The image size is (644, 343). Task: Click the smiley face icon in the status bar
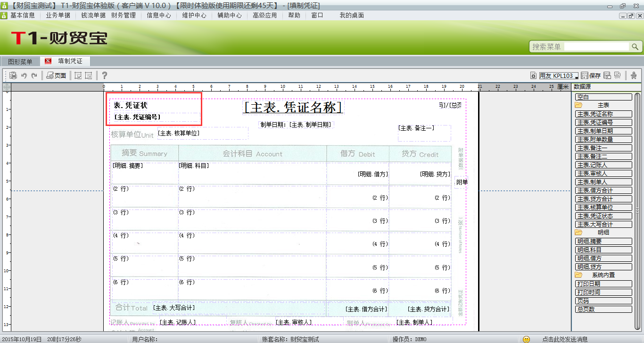(x=527, y=339)
